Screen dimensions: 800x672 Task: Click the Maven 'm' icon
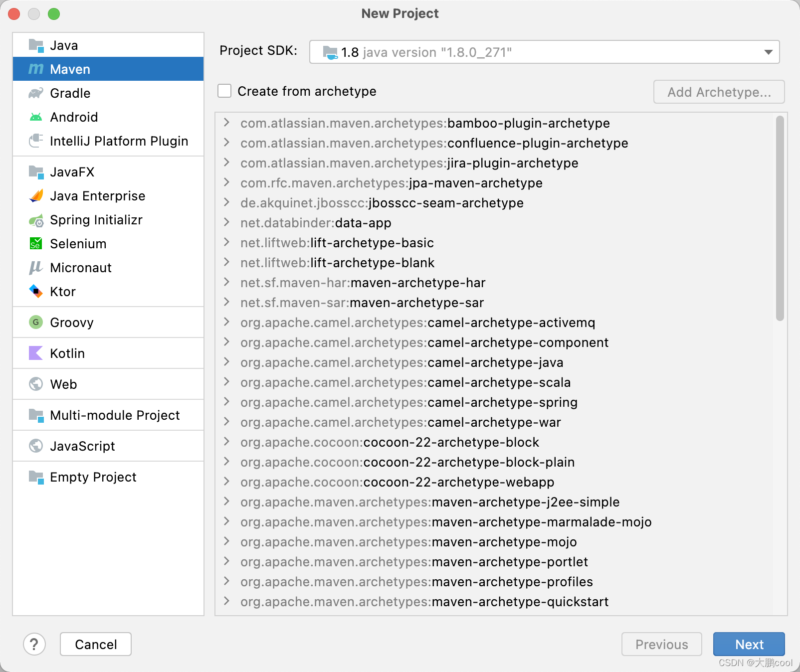point(36,69)
